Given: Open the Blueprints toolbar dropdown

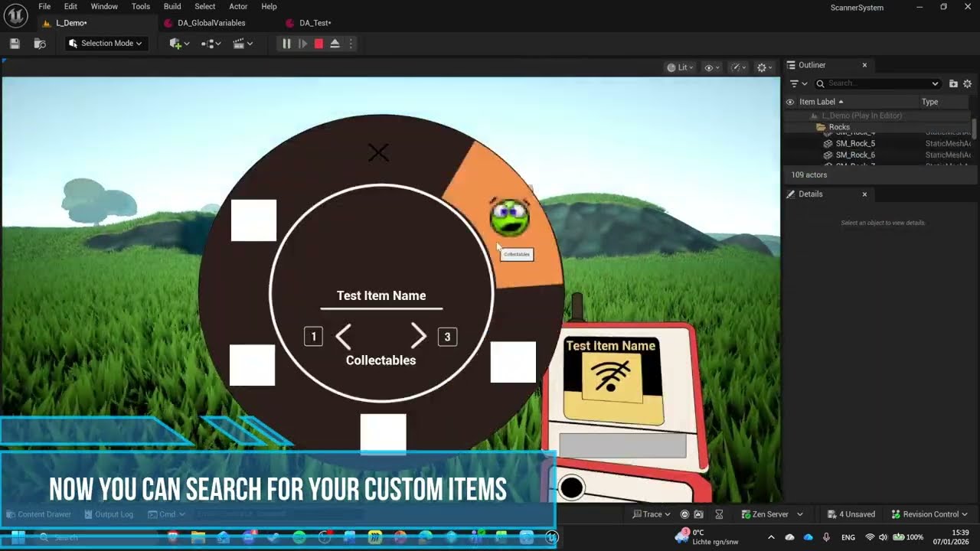Looking at the screenshot, I should pos(211,44).
